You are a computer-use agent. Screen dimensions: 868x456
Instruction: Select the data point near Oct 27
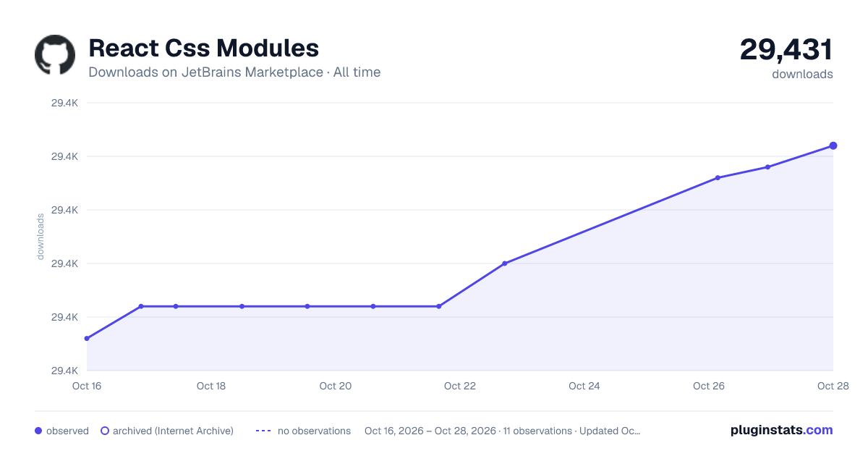767,167
